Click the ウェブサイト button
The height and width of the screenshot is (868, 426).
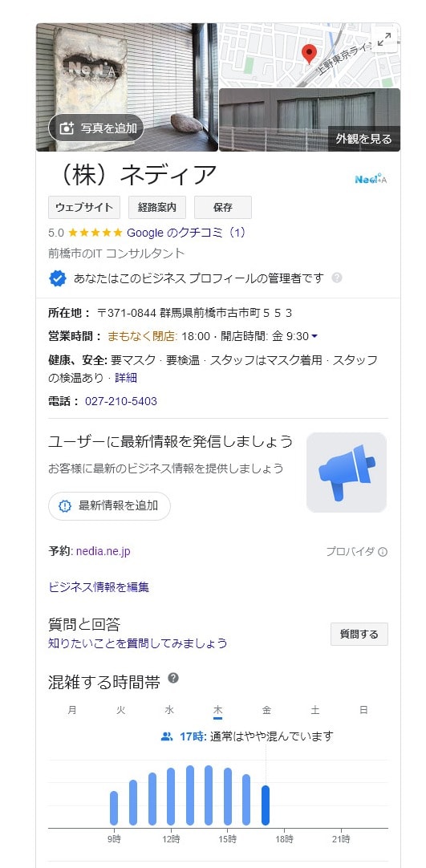[84, 208]
